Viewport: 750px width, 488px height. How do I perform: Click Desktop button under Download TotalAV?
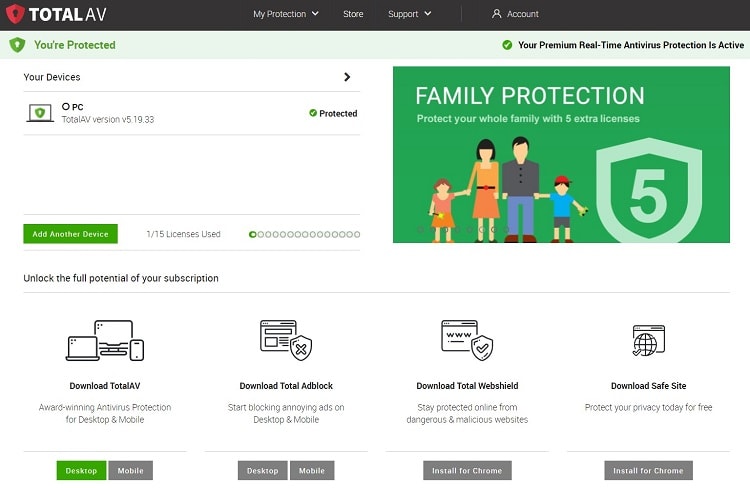tap(81, 471)
